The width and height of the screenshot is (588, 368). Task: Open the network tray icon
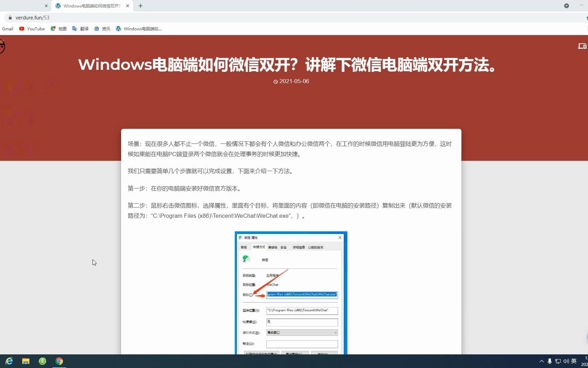(x=558, y=361)
